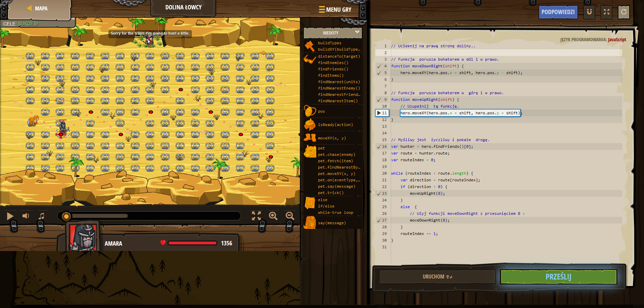The image size is (644, 308).
Task: Click the hammer build icon
Action: point(310,46)
